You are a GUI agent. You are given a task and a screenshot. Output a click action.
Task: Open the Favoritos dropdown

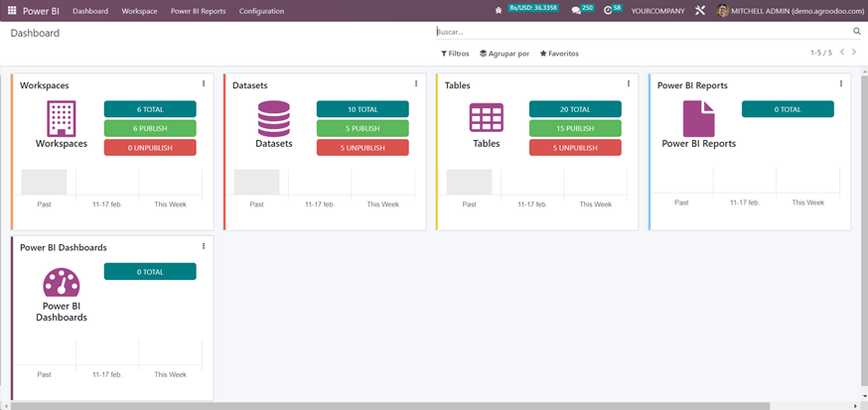click(x=559, y=54)
